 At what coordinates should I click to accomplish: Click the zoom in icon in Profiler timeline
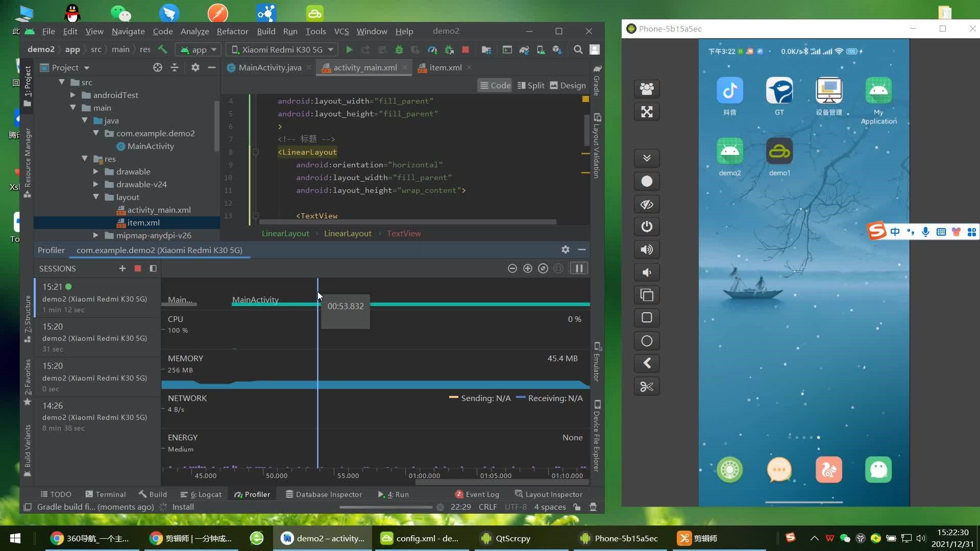coord(528,268)
